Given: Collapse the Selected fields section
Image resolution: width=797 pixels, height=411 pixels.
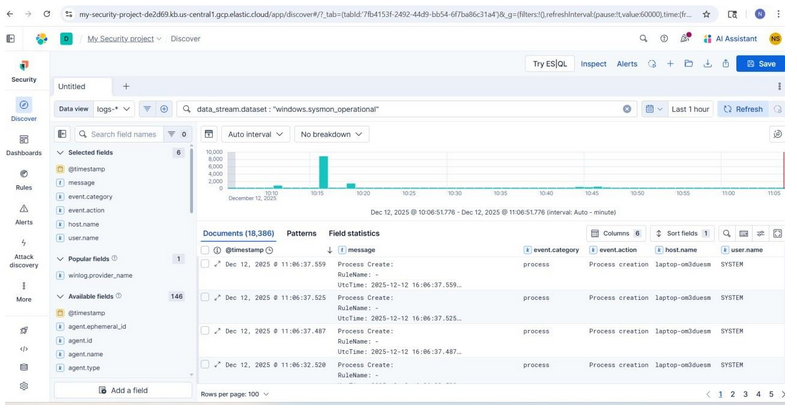Looking at the screenshot, I should (60, 153).
